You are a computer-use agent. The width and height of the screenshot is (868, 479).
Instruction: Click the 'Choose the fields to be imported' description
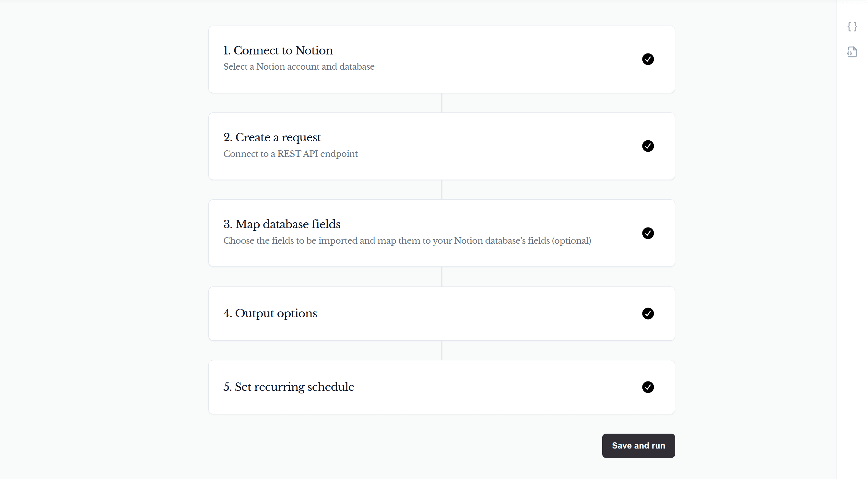pos(407,241)
